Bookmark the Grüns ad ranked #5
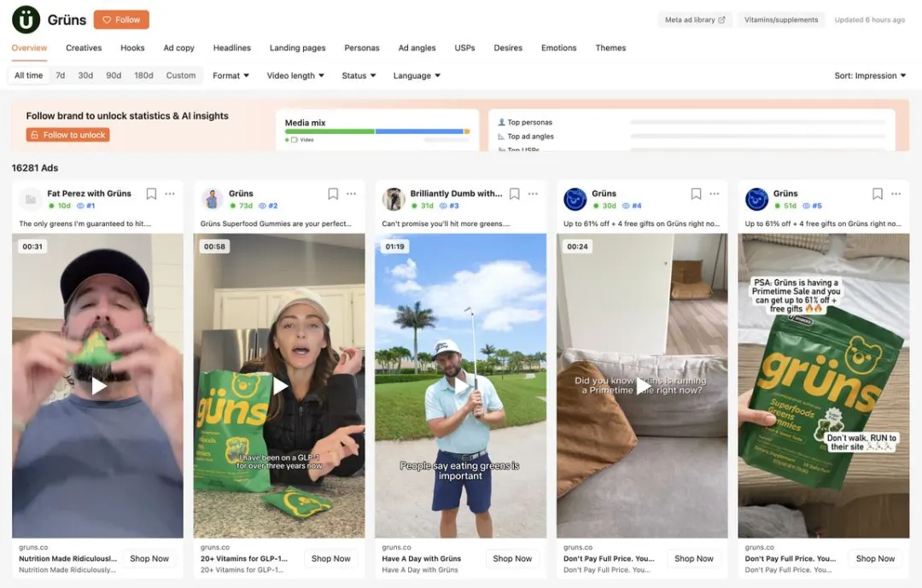Screen dimensions: 922x588 tap(878, 194)
